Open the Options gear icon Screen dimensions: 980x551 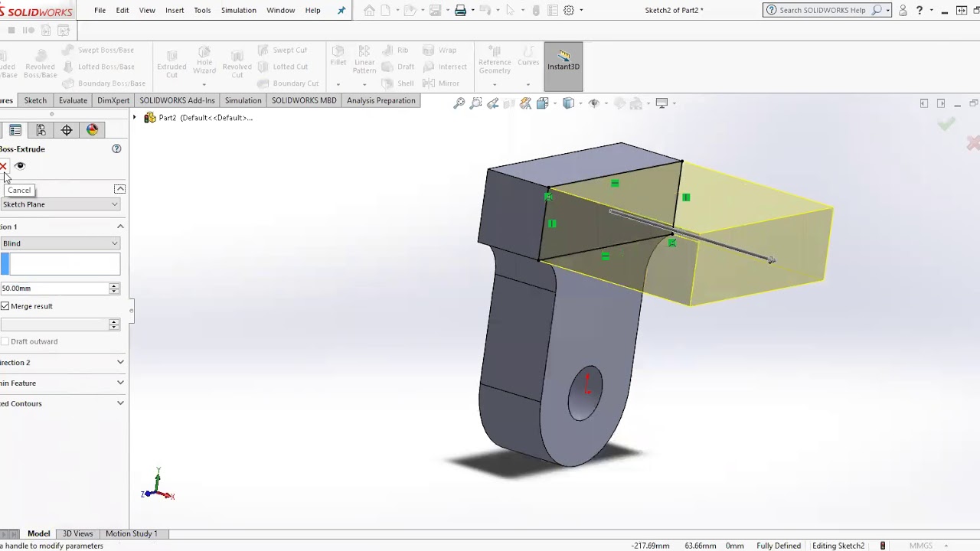point(569,10)
